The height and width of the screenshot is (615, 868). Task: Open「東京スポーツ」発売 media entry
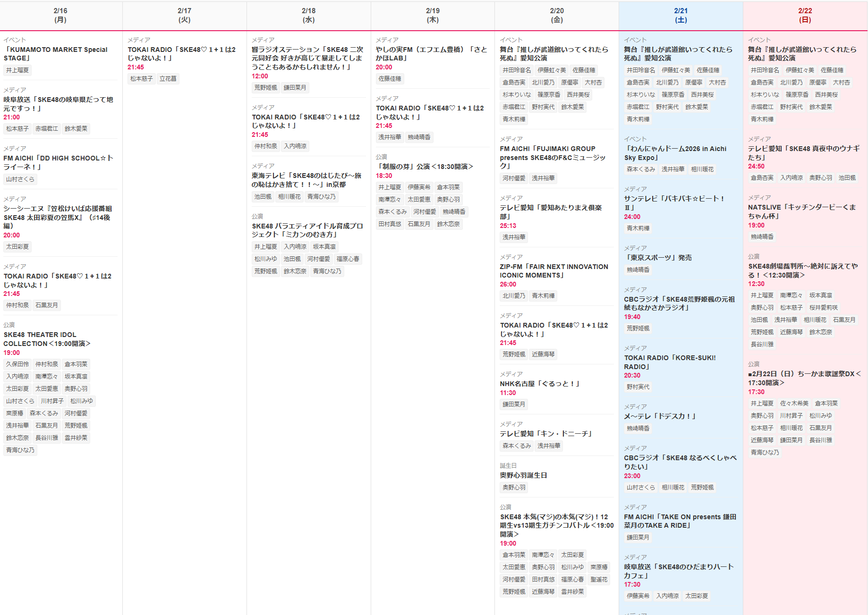pos(657,258)
